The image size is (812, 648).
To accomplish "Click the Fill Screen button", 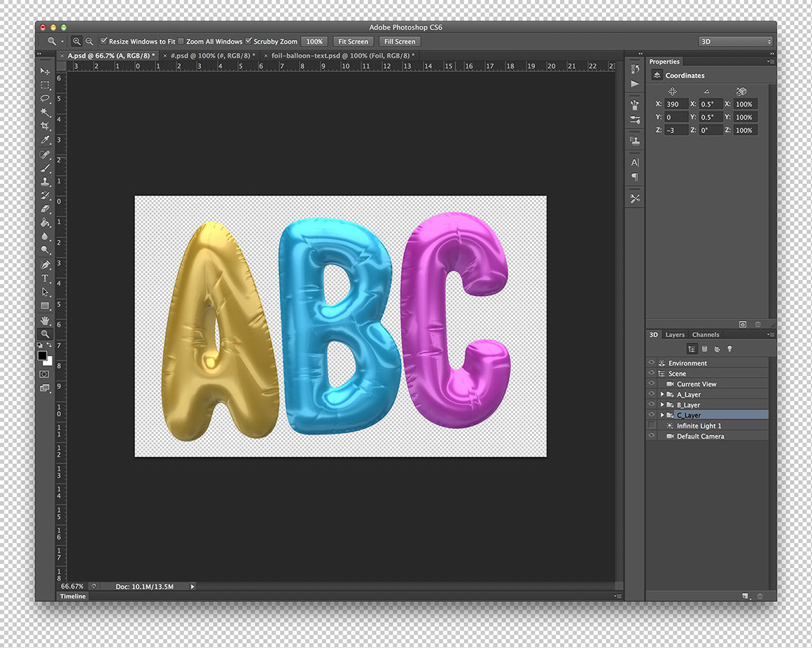I will coord(400,41).
